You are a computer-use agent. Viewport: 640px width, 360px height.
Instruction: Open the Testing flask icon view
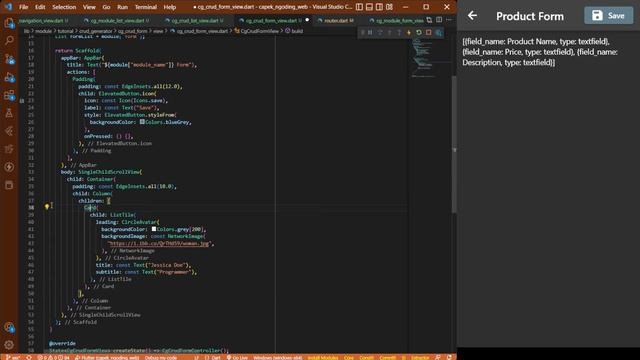(9, 113)
